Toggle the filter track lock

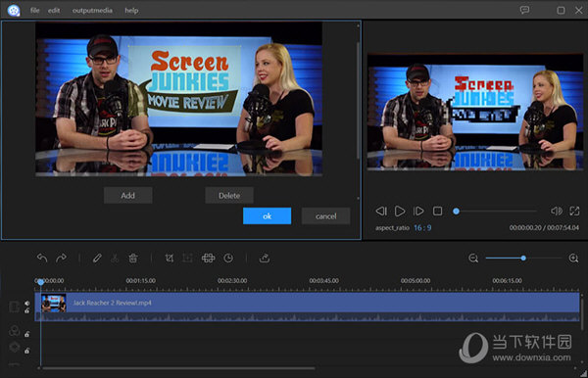[27, 334]
